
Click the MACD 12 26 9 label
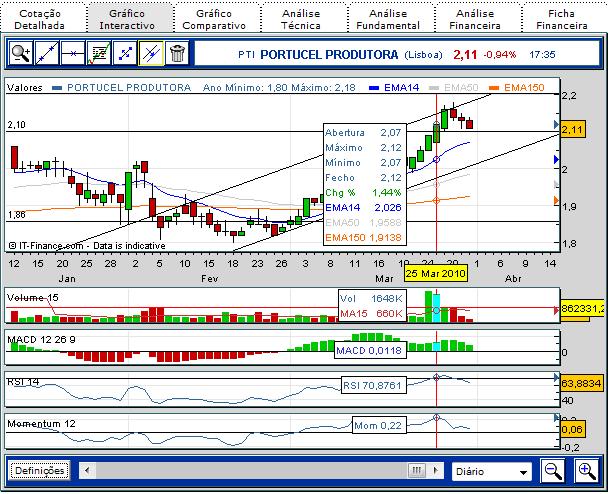[41, 340]
